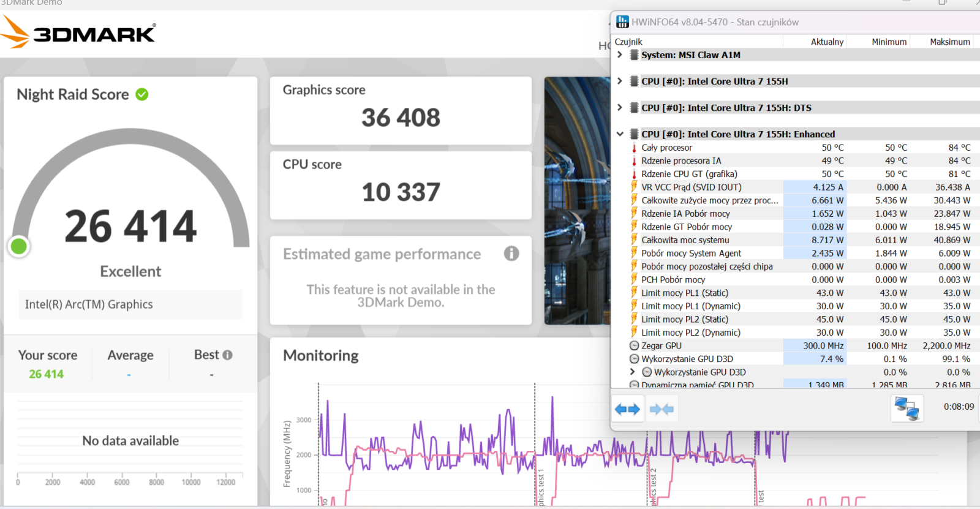Expand the indented Wykorzystanie GPU D3D sub-item

[633, 372]
